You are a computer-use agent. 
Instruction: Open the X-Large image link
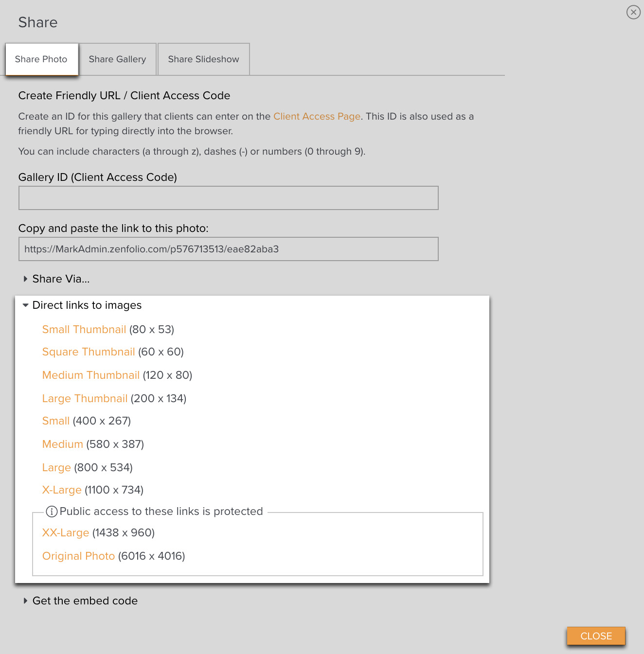tap(62, 490)
